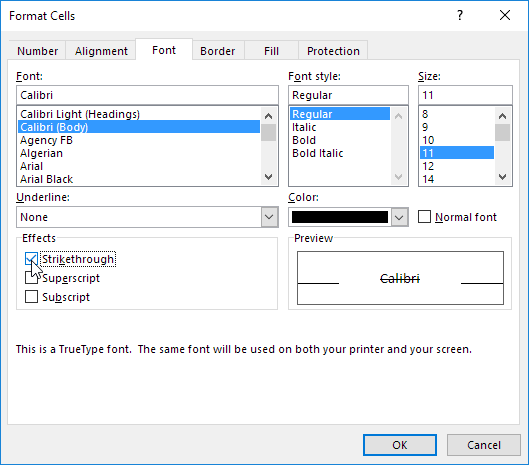529x465 pixels.
Task: Expand the Underline dropdown
Action: [x=269, y=217]
